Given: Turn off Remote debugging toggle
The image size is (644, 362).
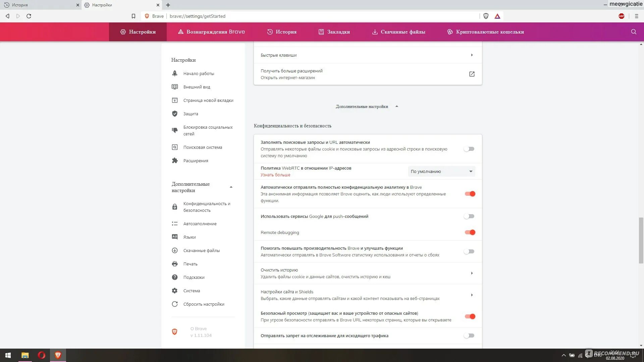Looking at the screenshot, I should [470, 232].
